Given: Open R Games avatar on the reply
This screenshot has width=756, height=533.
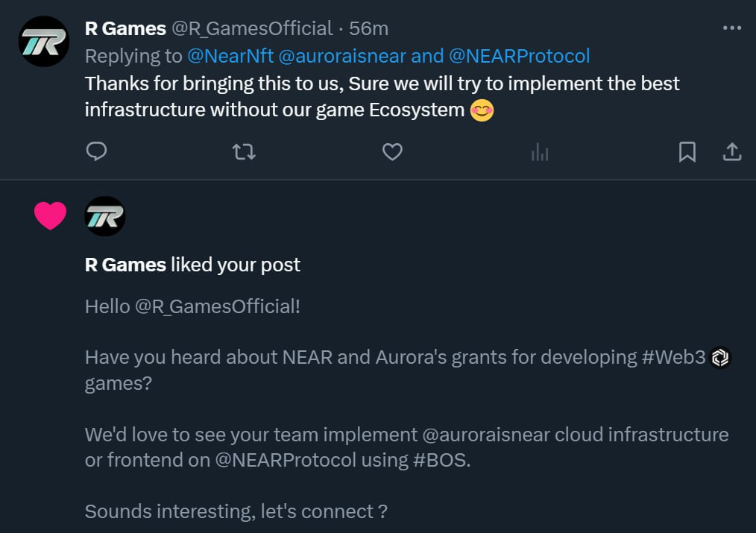Looking at the screenshot, I should 44,42.
